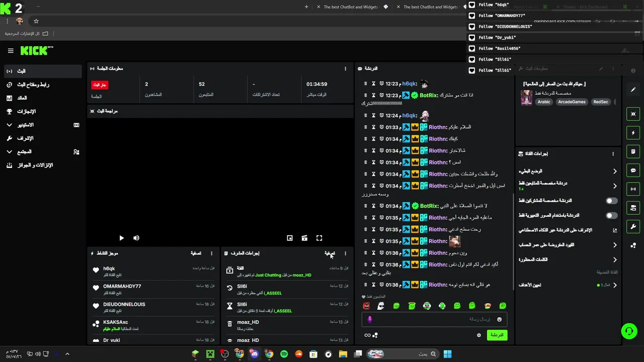The image size is (644, 362).
Task: Open Windows Start button
Action: pos(447,354)
